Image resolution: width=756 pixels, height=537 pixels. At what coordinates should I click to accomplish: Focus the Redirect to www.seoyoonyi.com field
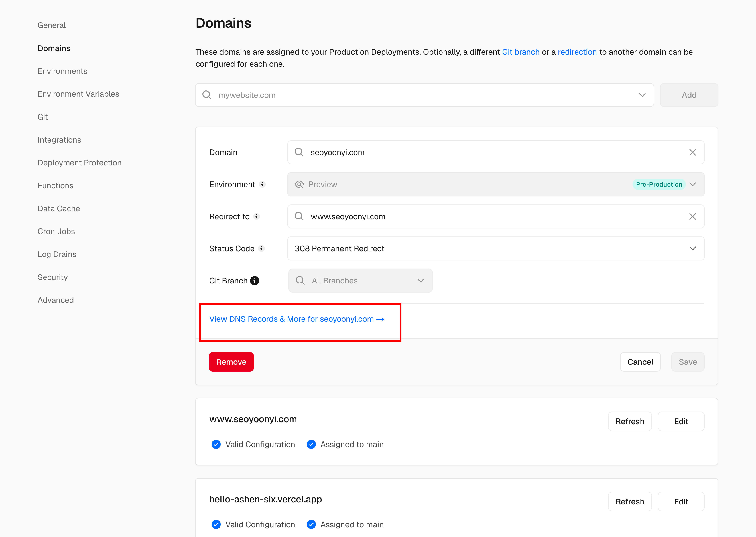[495, 216]
